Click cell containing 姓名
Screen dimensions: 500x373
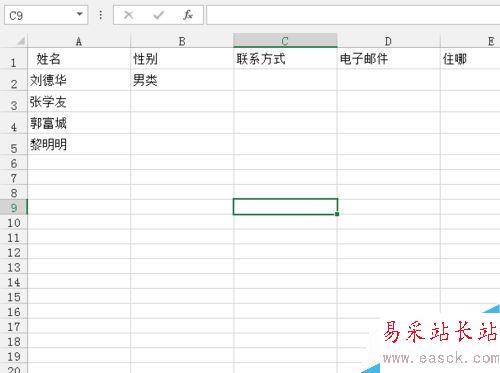[x=79, y=59]
